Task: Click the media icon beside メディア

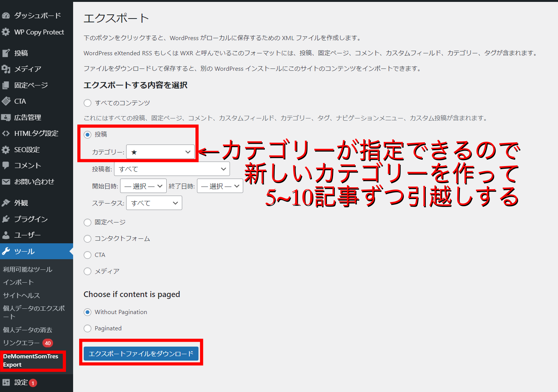Action: [x=6, y=69]
